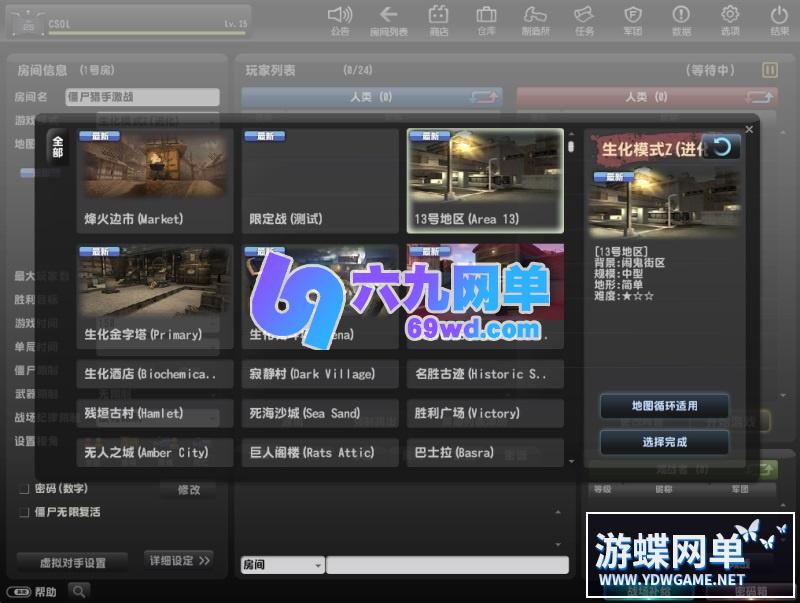Click swap-team arrows on red 人类 team
Screen dimensions: 800x603
pos(759,97)
